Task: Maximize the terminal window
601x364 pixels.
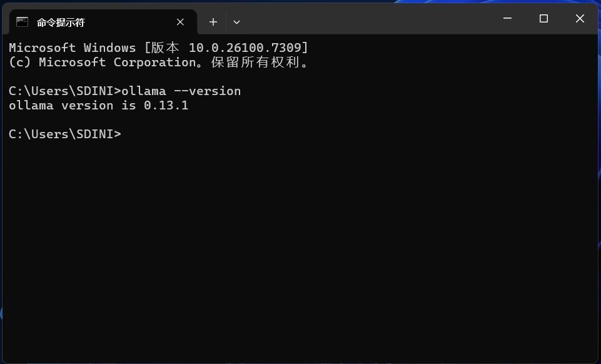Action: click(543, 18)
